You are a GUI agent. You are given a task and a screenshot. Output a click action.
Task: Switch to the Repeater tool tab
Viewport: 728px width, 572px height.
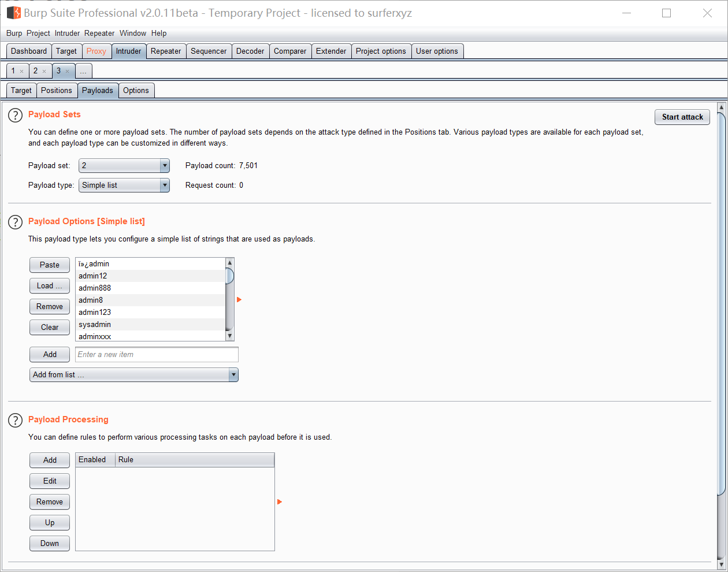pos(166,51)
